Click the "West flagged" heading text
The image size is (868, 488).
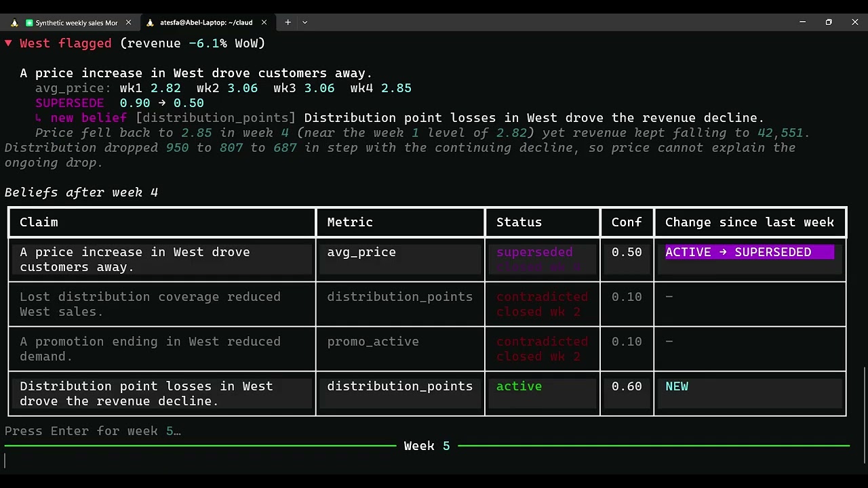pos(65,43)
